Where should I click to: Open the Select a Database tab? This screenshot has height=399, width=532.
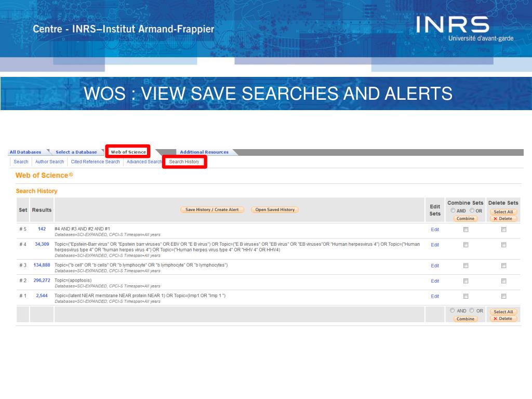coord(76,152)
